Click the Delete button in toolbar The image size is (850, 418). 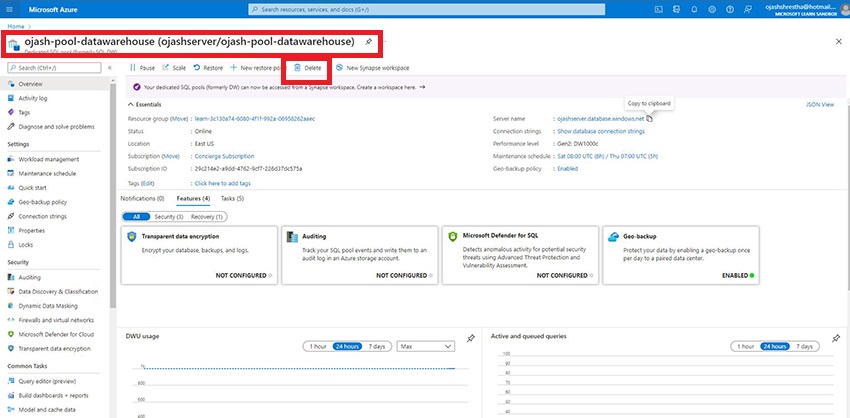tap(307, 68)
